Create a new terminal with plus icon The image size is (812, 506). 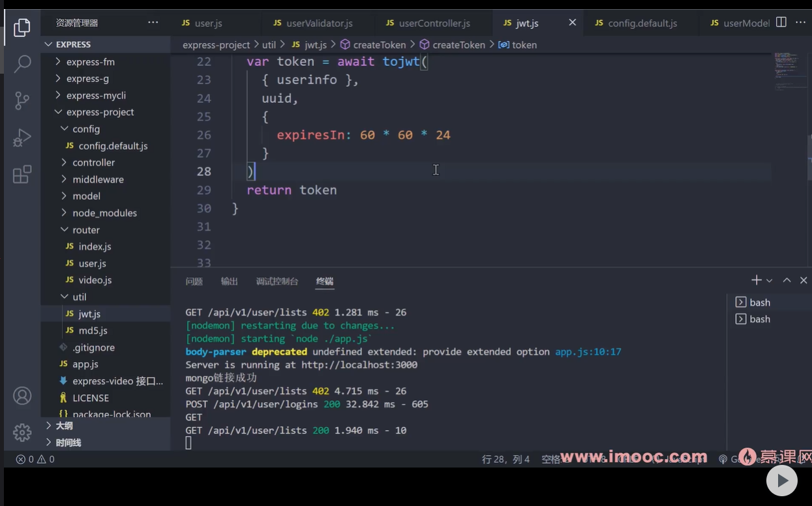pos(756,280)
